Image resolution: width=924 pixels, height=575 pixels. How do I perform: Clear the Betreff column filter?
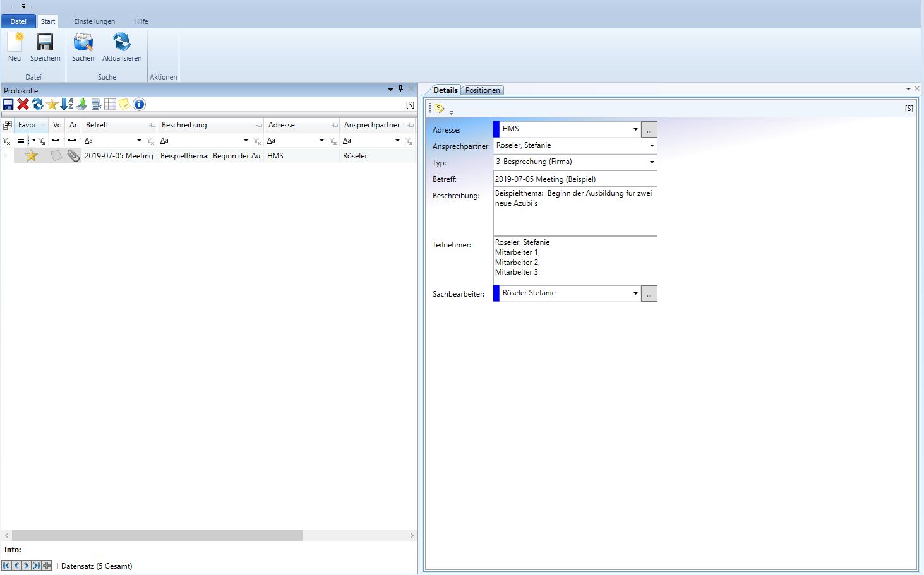pos(150,141)
